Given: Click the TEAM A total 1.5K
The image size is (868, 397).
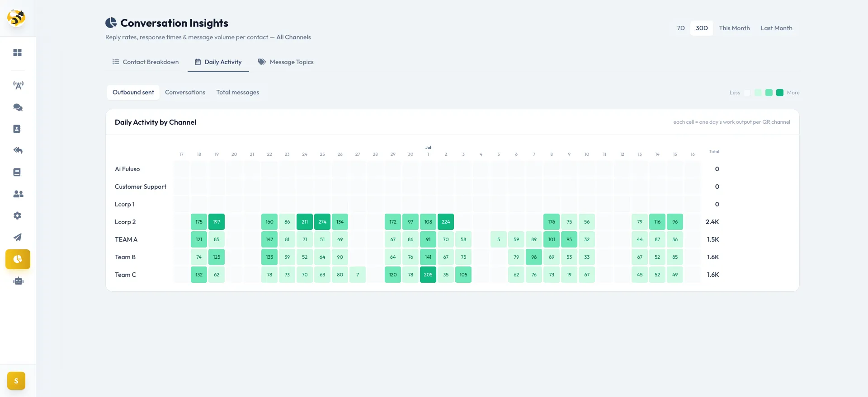Looking at the screenshot, I should [x=713, y=239].
